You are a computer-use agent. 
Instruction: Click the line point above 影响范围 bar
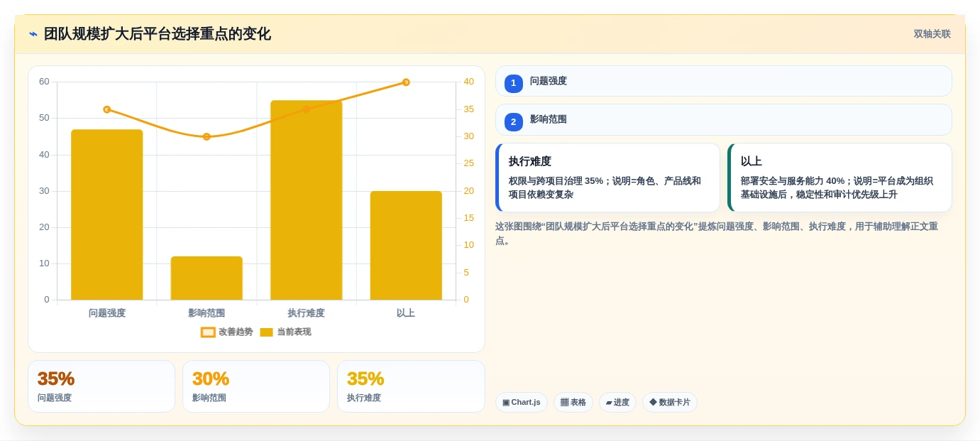click(x=207, y=136)
